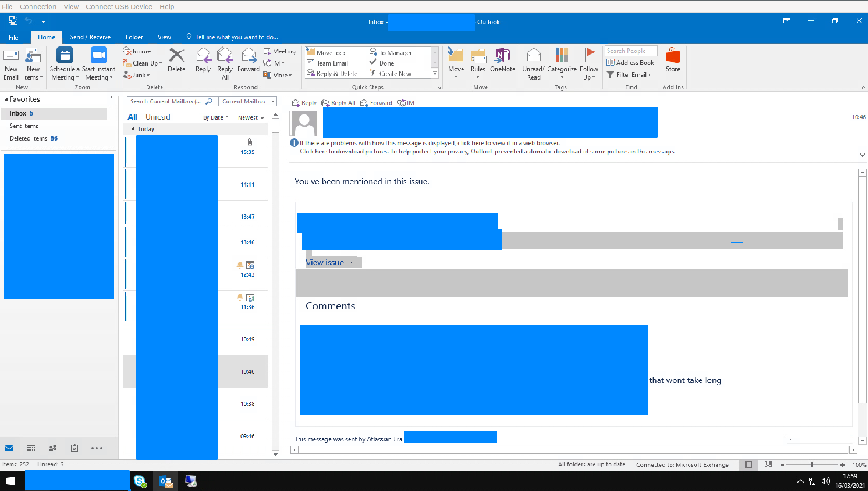Open the By Date sort dropdown

[x=216, y=117]
